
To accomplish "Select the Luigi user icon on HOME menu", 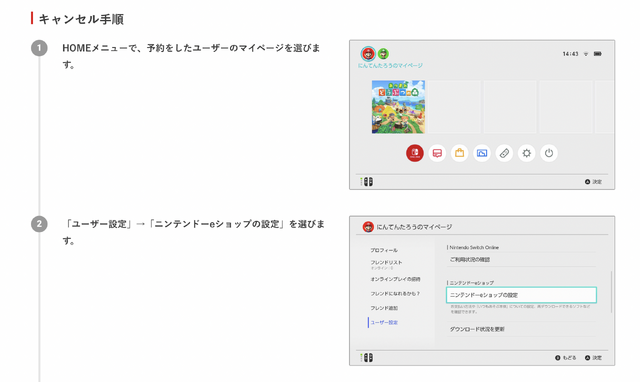I will point(383,53).
